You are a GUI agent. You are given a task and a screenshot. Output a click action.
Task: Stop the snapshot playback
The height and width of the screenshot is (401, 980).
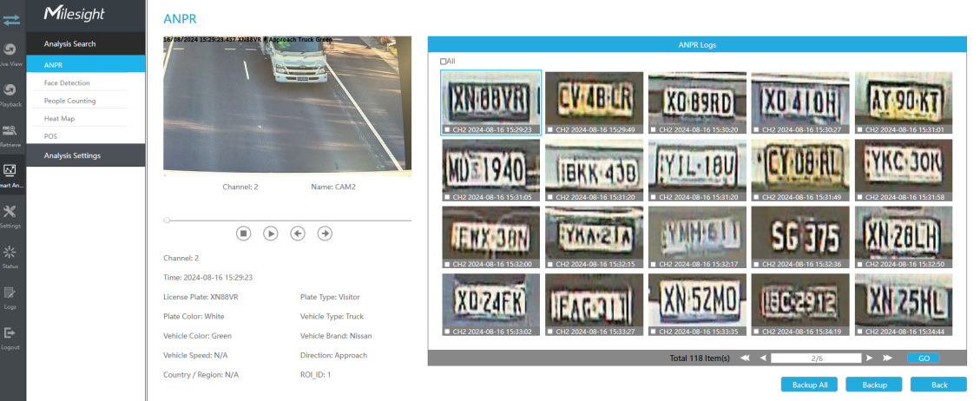243,233
